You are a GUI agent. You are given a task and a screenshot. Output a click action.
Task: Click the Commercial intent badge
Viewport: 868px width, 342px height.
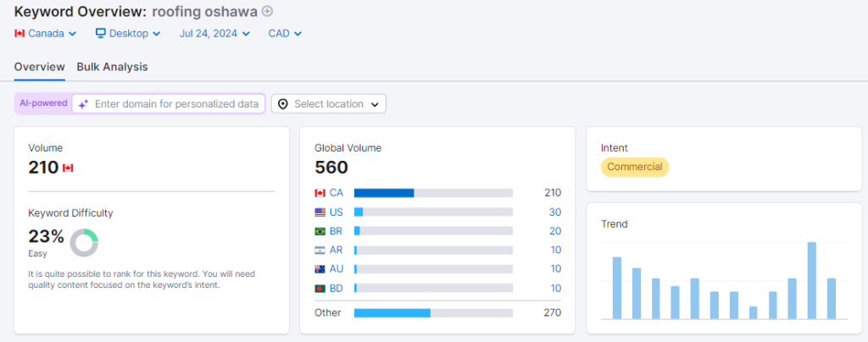pyautogui.click(x=635, y=167)
